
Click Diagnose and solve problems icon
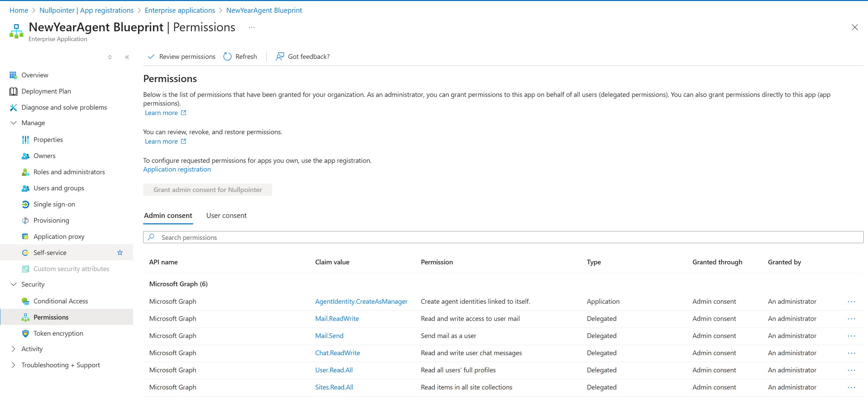[13, 107]
